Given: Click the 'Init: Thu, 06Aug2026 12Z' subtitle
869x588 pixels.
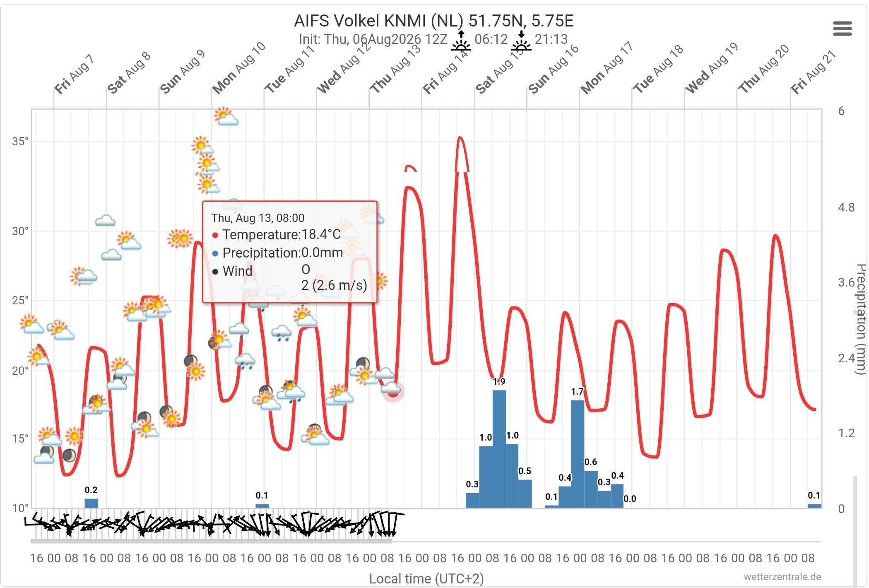Looking at the screenshot, I should (373, 39).
